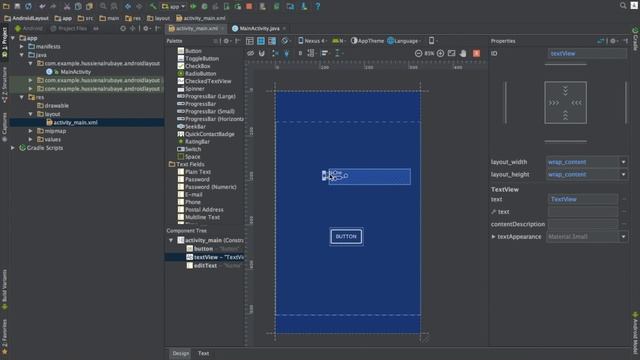Click the ID input field
The width and height of the screenshot is (640, 360).
coord(587,53)
